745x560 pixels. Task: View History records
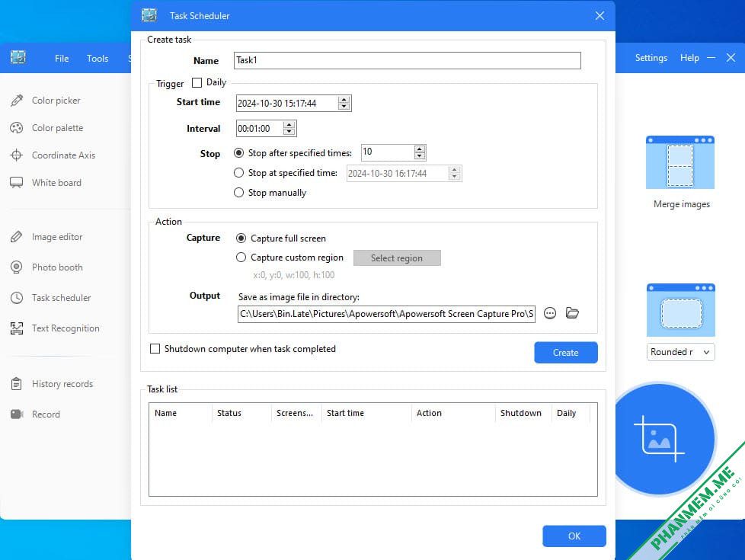pyautogui.click(x=52, y=384)
